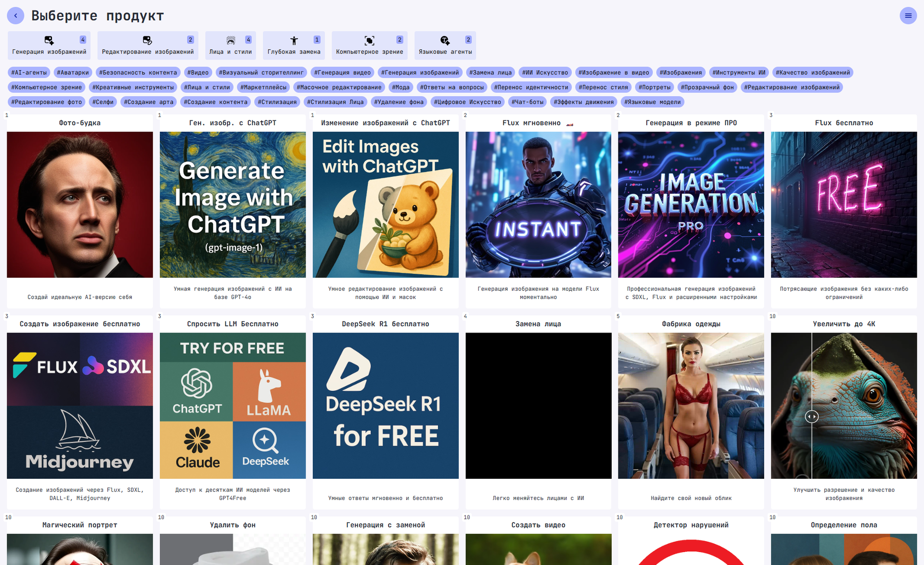Click the Магический портрет title
The width and height of the screenshot is (924, 565).
(x=80, y=525)
